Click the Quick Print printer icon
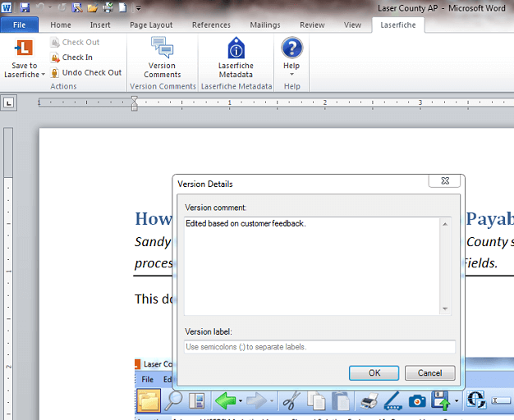The image size is (514, 420). pyautogui.click(x=108, y=7)
